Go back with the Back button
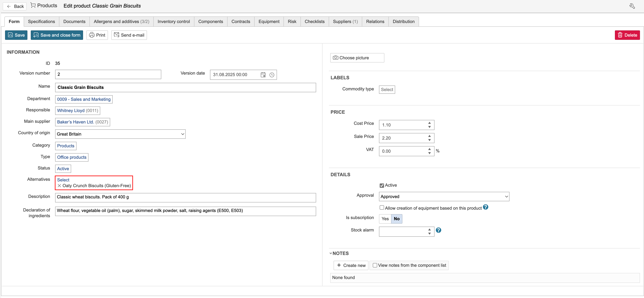 (15, 6)
